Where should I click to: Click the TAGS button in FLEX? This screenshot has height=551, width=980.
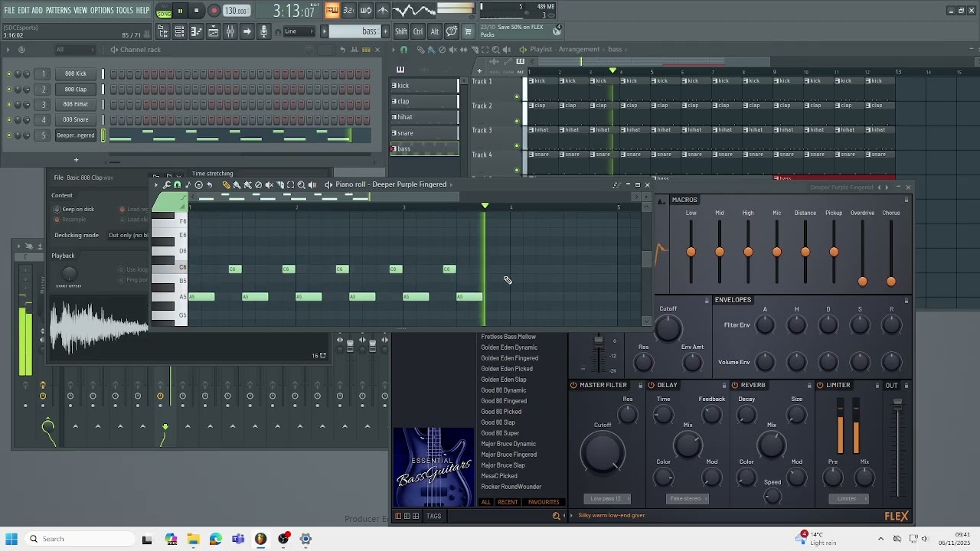433,516
